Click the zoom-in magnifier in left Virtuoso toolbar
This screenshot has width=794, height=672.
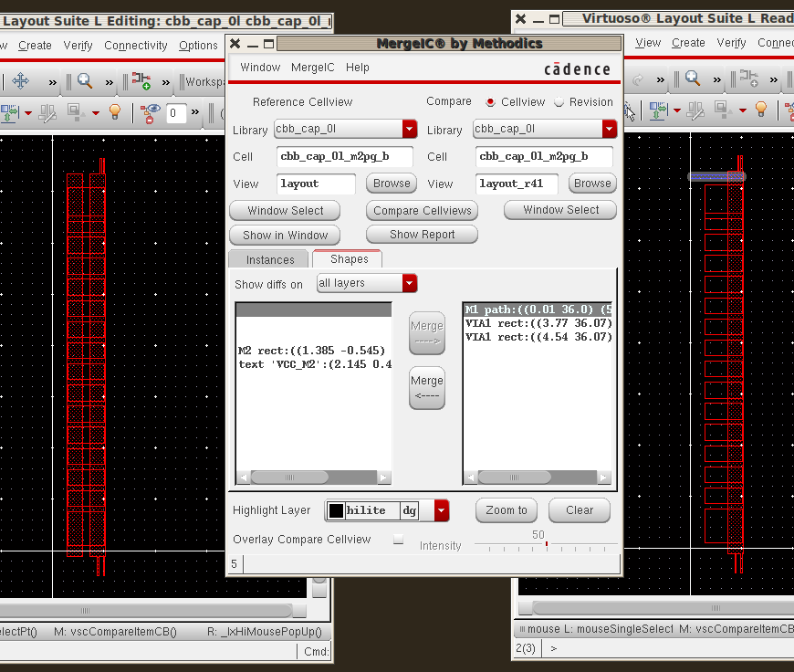tap(85, 81)
